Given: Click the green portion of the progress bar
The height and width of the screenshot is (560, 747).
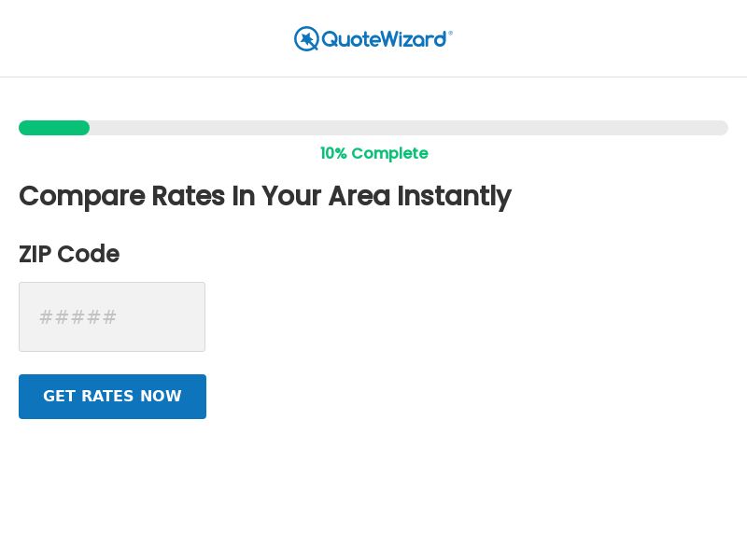Looking at the screenshot, I should pos(54,128).
